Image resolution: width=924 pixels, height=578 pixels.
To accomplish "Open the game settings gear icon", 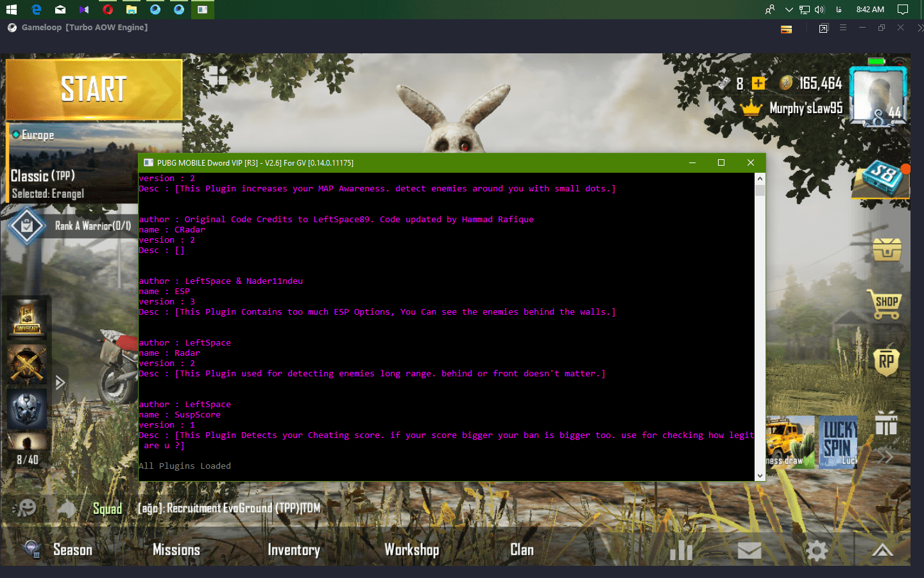I will click(816, 550).
